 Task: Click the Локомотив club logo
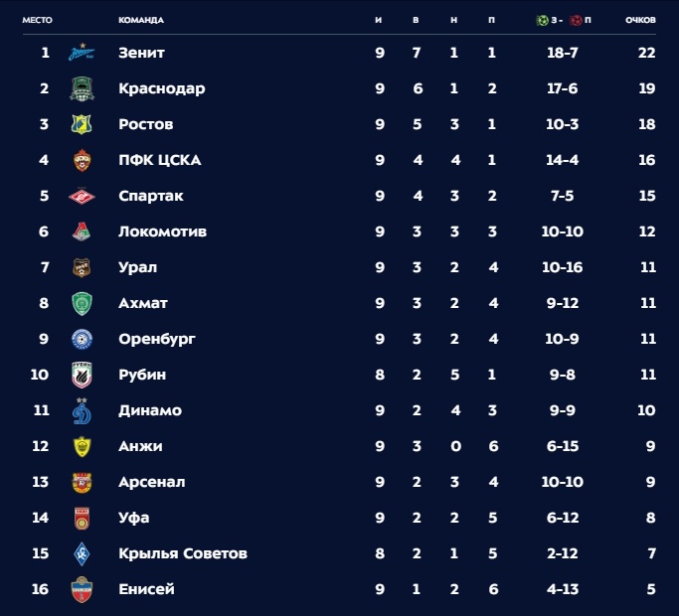click(82, 231)
